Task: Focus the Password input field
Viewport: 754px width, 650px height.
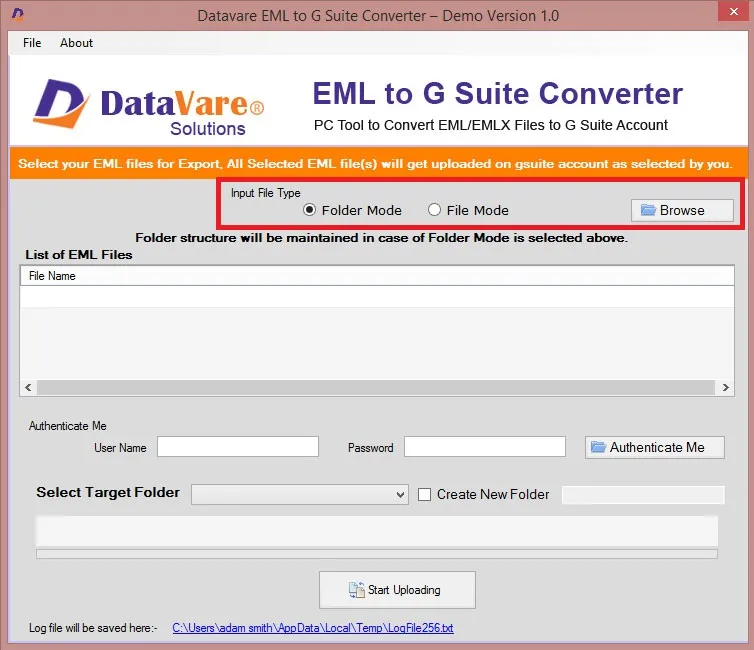Action: click(485, 447)
